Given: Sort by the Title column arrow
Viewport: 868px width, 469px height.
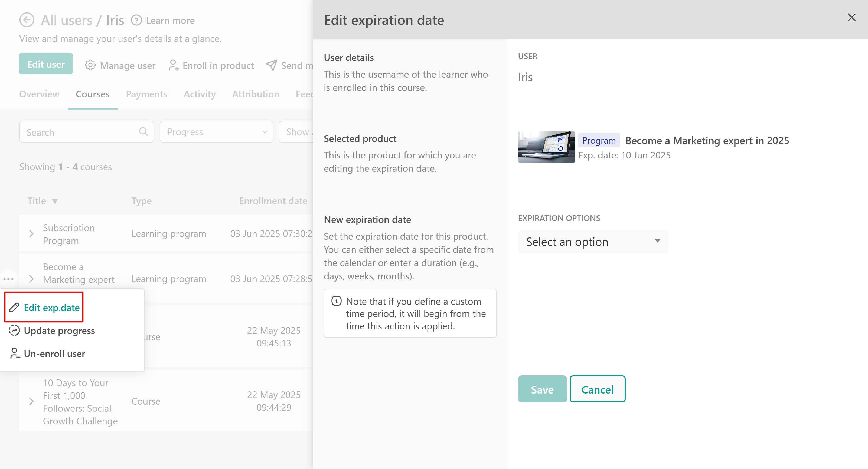Looking at the screenshot, I should (x=55, y=201).
